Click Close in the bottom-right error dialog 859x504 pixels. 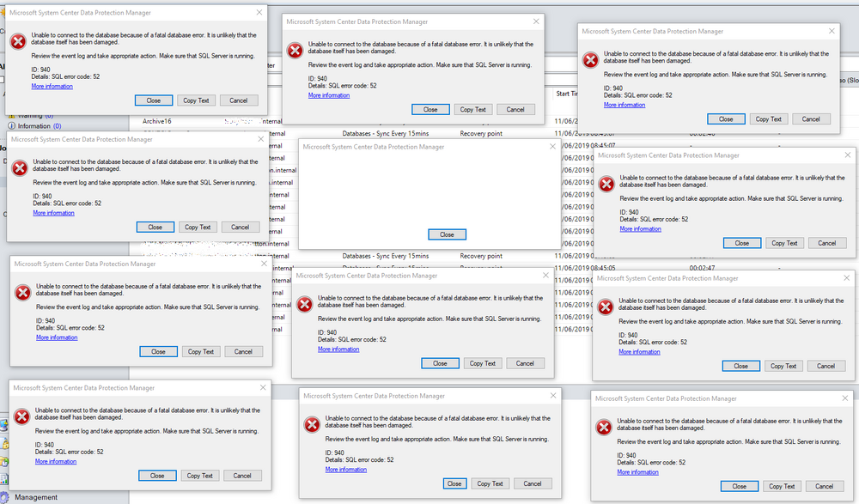pos(739,486)
